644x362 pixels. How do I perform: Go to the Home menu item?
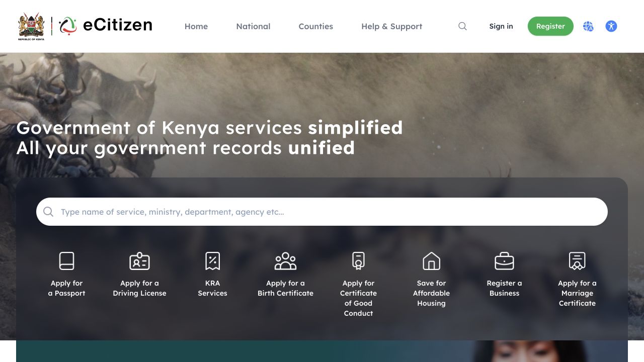tap(196, 26)
